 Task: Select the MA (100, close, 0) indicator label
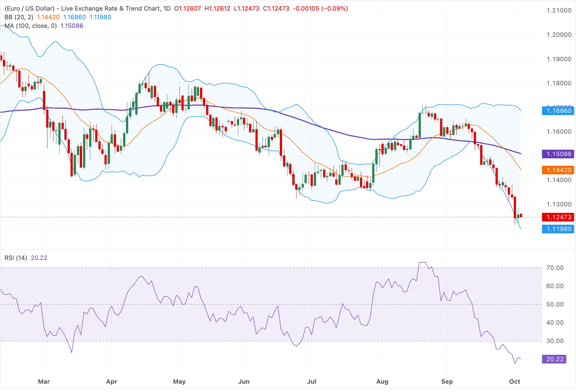31,26
